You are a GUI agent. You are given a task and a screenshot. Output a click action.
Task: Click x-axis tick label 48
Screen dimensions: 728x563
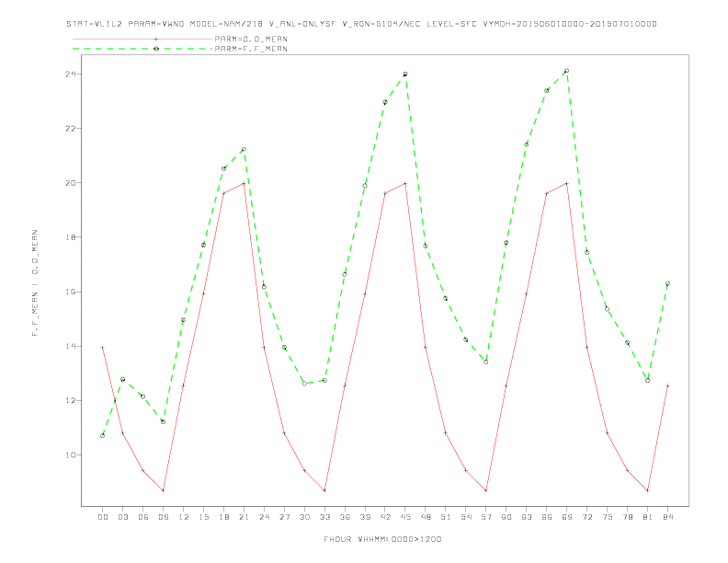(426, 517)
